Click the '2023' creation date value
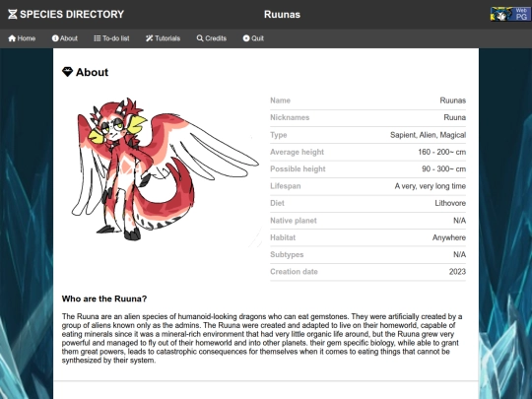 pyautogui.click(x=457, y=272)
